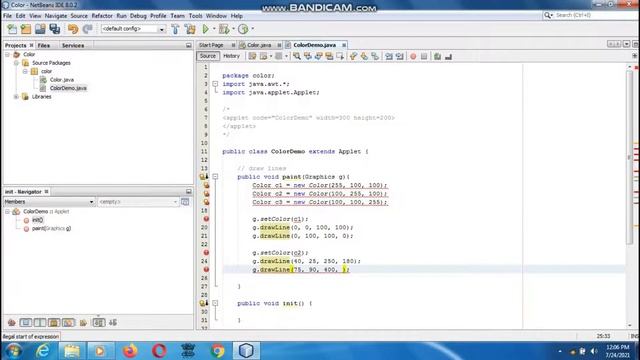The image size is (640, 360).
Task: Toggle Sort by Source in Navigator
Action: (113, 323)
